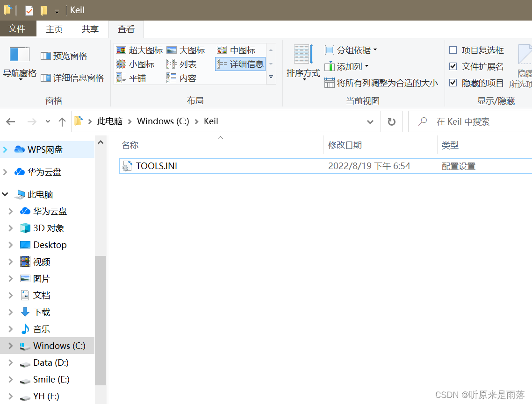Click the 2022/8/19 下午 6:54 date cell
Viewport: 532px width, 404px height.
(369, 166)
